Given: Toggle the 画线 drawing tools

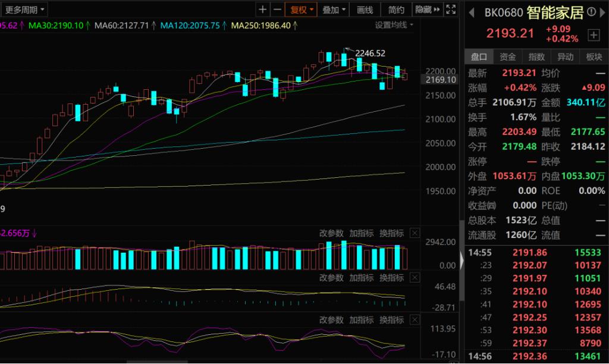Looking at the screenshot, I should [x=365, y=10].
